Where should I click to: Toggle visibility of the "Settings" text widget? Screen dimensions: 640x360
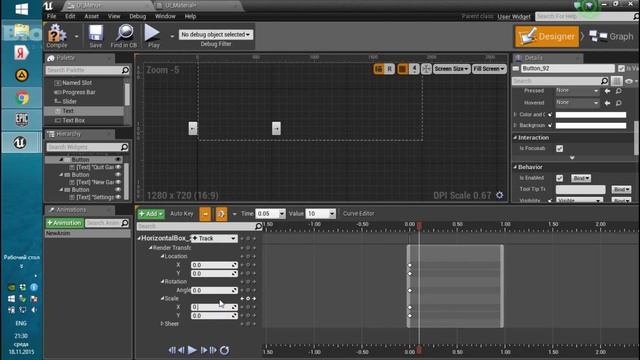pos(118,197)
